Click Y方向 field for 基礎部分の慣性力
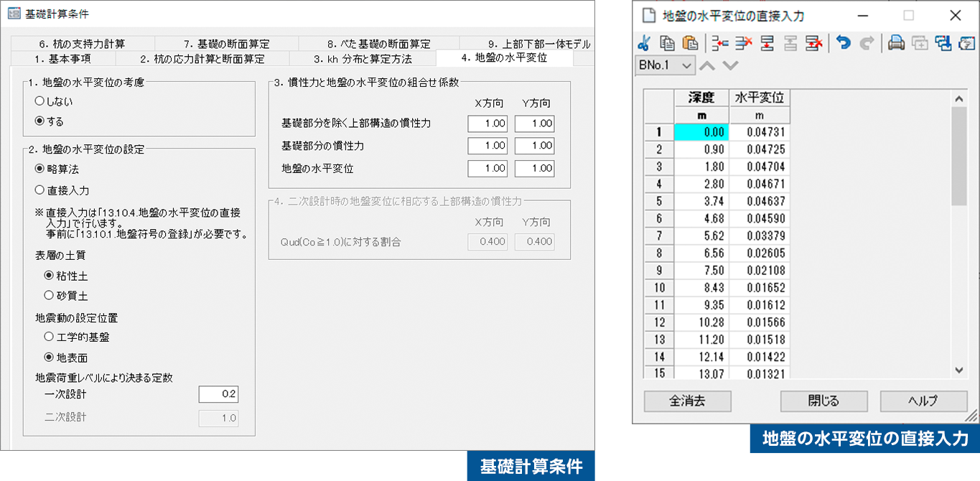The image size is (980, 481). (x=534, y=146)
